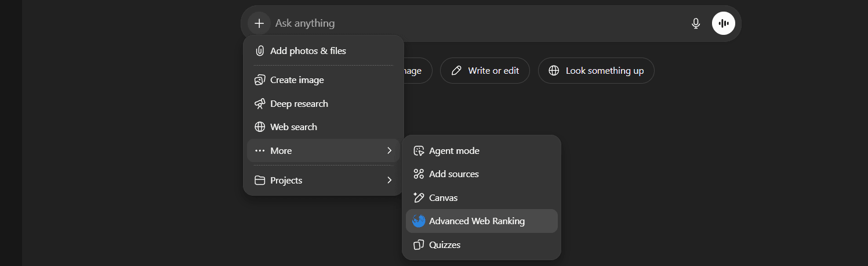
Task: Click the Web search globe icon in the menu
Action: tap(260, 127)
